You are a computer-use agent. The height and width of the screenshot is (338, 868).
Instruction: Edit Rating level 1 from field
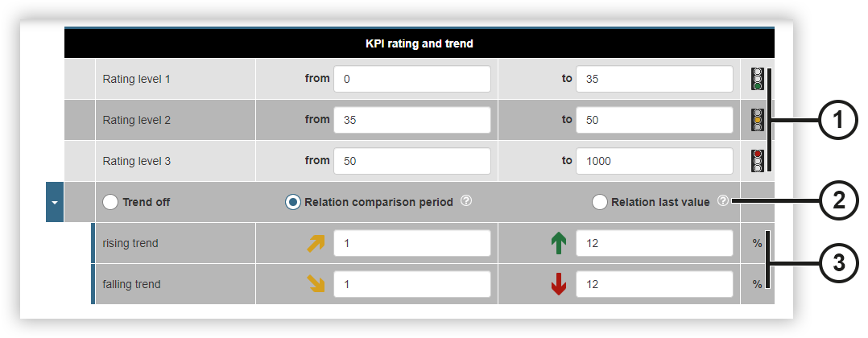(412, 79)
